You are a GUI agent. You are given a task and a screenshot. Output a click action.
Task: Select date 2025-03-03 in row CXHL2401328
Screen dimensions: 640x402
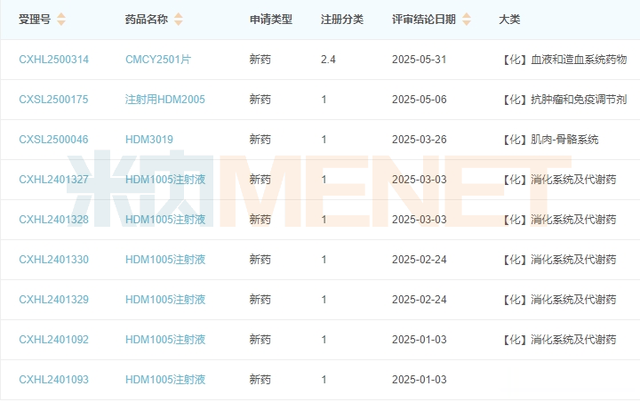coord(419,220)
